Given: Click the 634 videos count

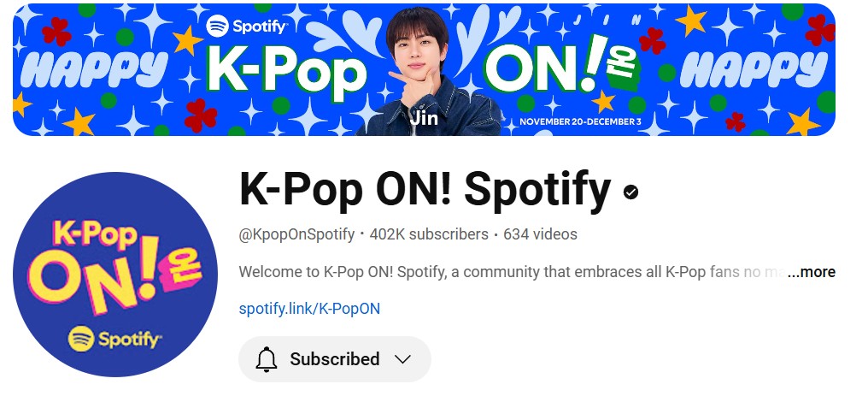Looking at the screenshot, I should (x=540, y=234).
